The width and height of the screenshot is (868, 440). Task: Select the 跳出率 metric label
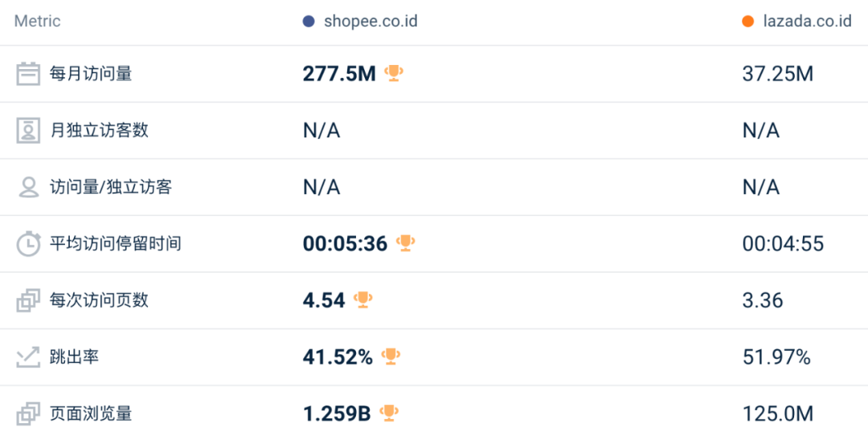click(x=75, y=357)
